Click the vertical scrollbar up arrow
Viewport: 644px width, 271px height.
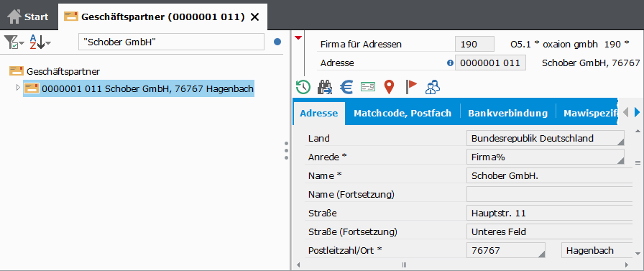638,132
